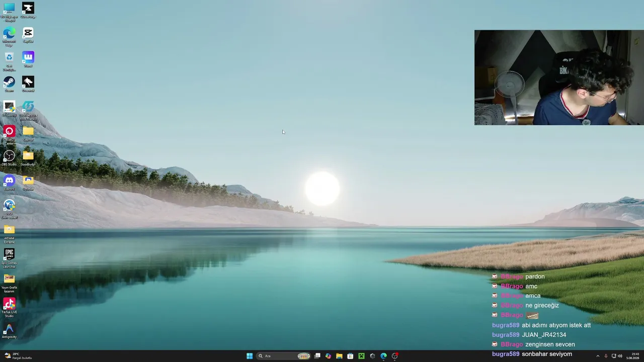Select the Oyunlar folder icon
This screenshot has height=362, width=644.
point(28,183)
